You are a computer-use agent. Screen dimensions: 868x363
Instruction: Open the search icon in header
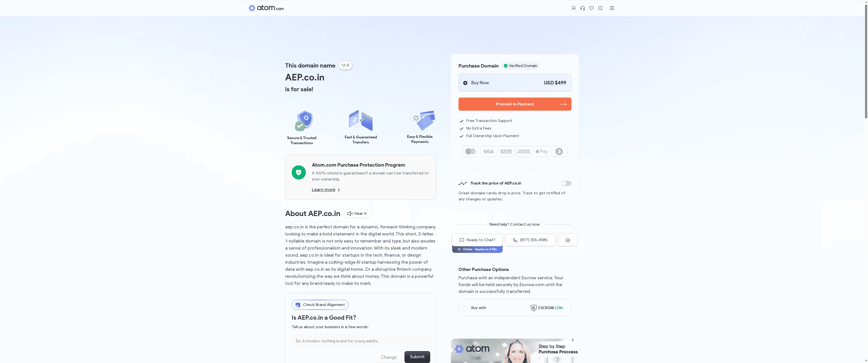(x=600, y=8)
